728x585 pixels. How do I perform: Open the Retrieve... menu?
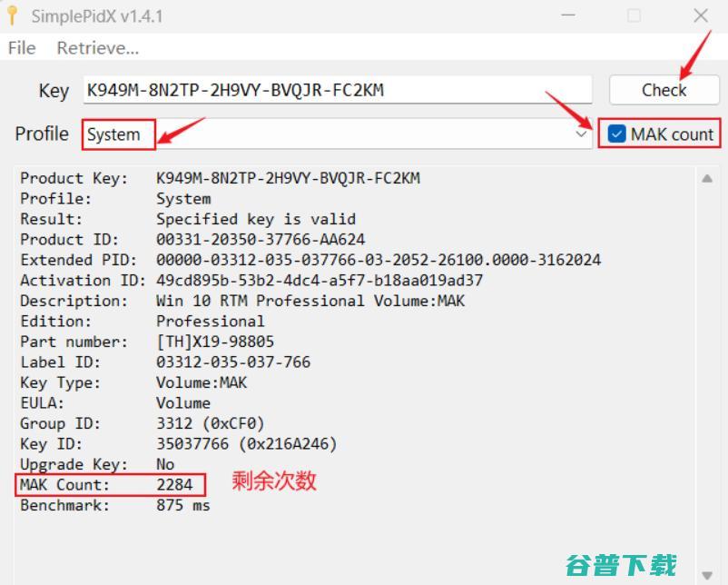[96, 48]
